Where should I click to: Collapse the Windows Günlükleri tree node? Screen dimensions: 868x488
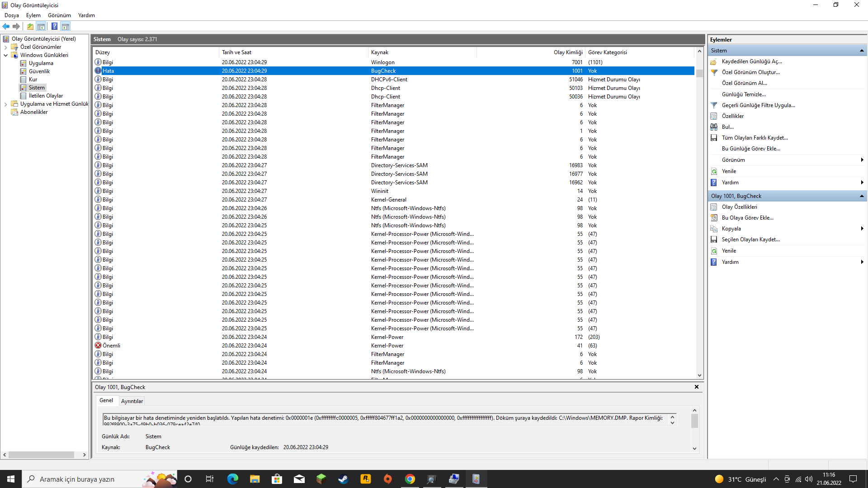pos(5,55)
